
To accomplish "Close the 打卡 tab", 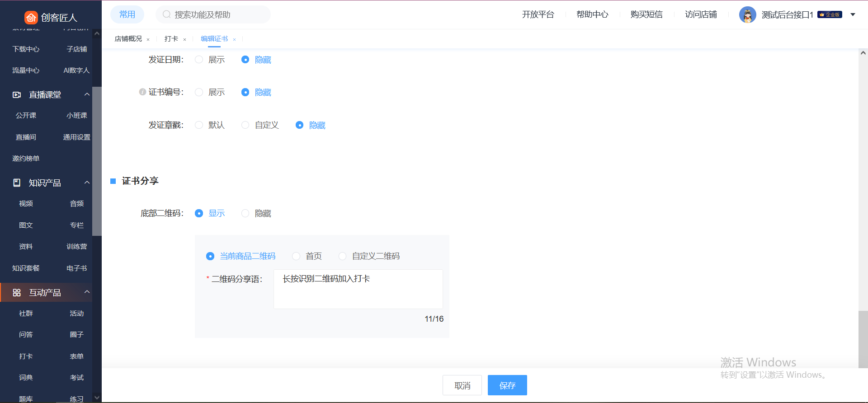I will click(x=184, y=40).
